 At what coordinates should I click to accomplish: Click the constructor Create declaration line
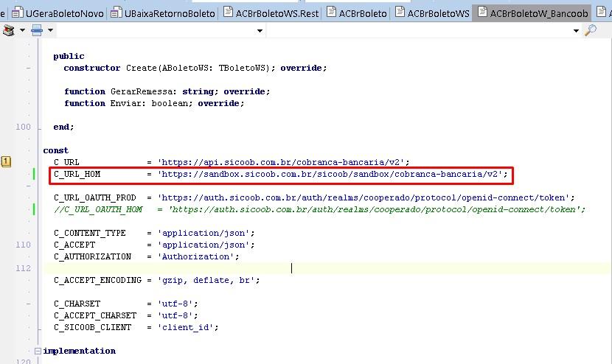pyautogui.click(x=195, y=68)
